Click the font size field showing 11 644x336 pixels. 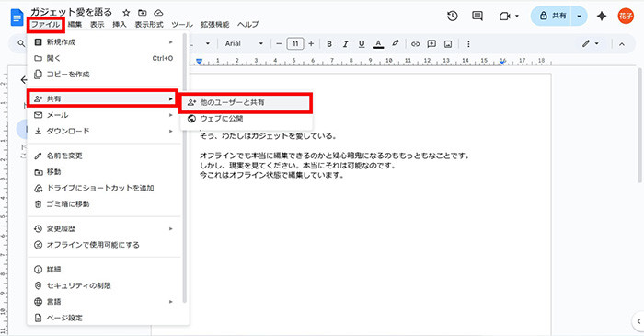coord(295,43)
